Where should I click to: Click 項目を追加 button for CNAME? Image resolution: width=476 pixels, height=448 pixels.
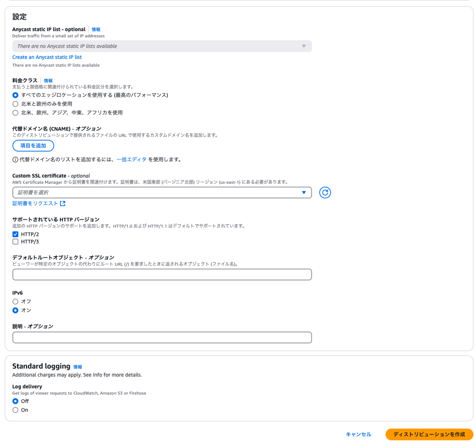(33, 146)
